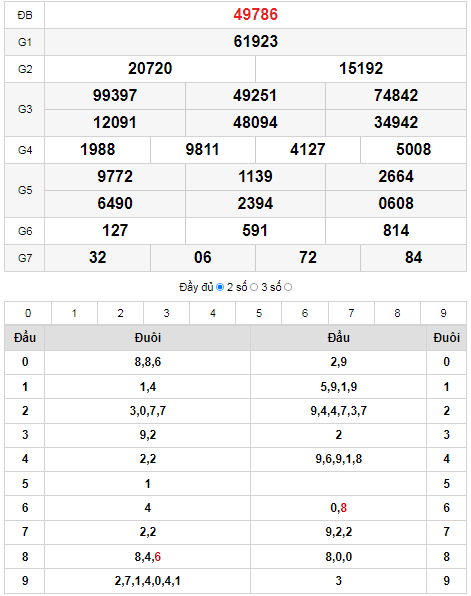The width and height of the screenshot is (471, 596).
Task: Click the G6 prize number 591
Action: tap(255, 230)
